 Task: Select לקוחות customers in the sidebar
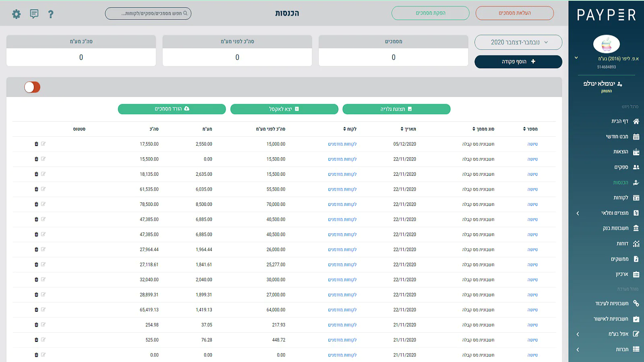coord(625,197)
